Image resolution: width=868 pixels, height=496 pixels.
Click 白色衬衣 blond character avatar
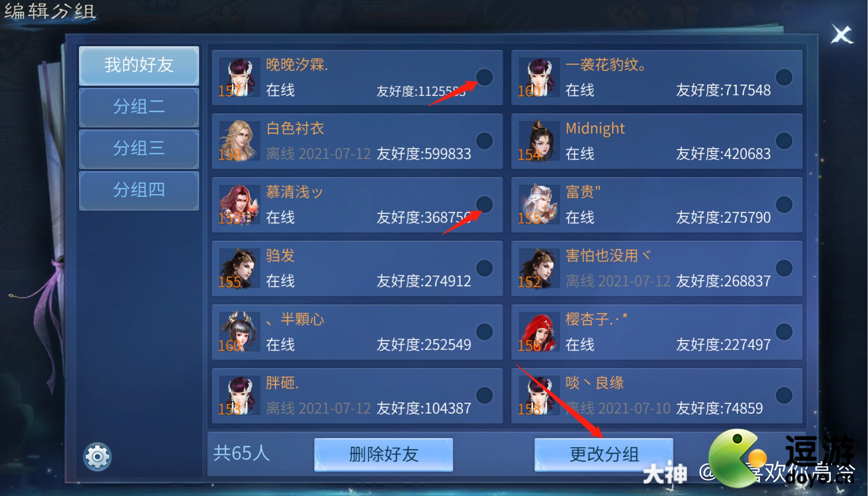(239, 141)
